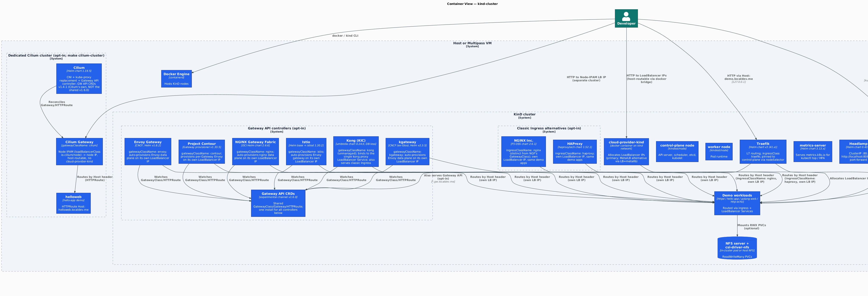This screenshot has height=296, width=868.
Task: Select the worker node box
Action: click(x=719, y=152)
